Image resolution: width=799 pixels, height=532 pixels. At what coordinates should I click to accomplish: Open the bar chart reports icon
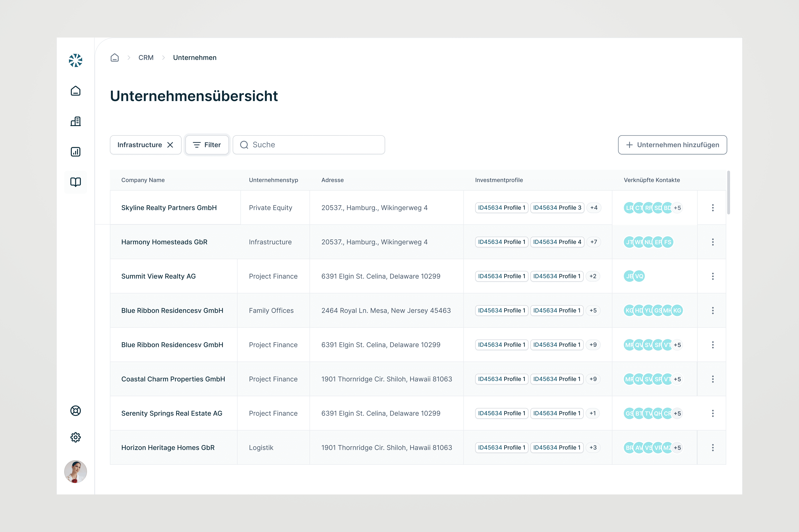click(x=75, y=152)
